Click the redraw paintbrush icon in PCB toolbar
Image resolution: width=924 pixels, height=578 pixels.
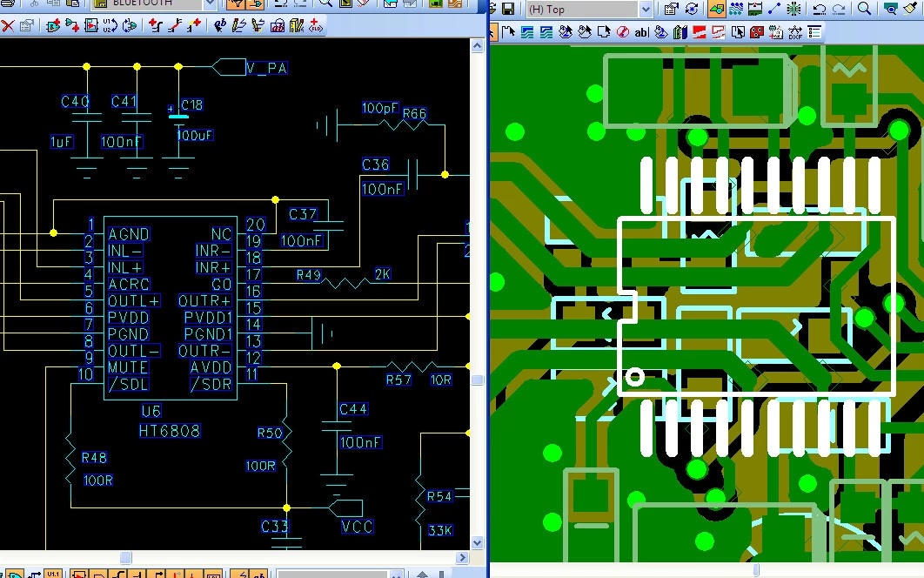point(910,9)
